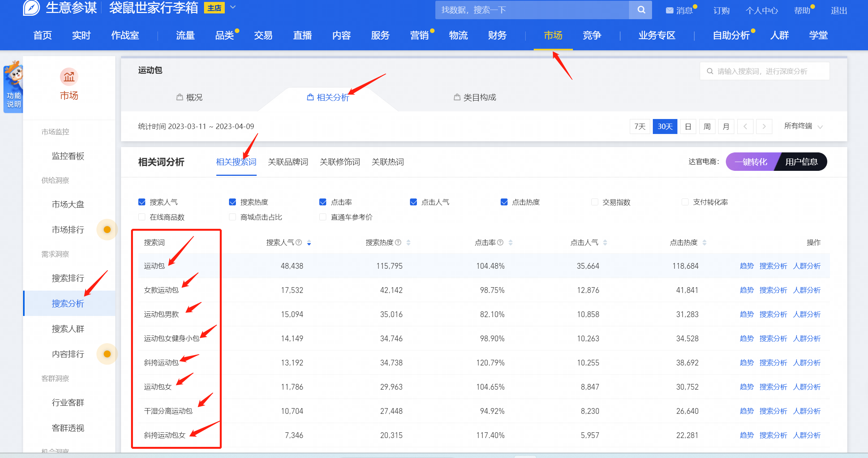Open 趋势 link for 女款运动包 row
The image size is (868, 458).
[746, 290]
